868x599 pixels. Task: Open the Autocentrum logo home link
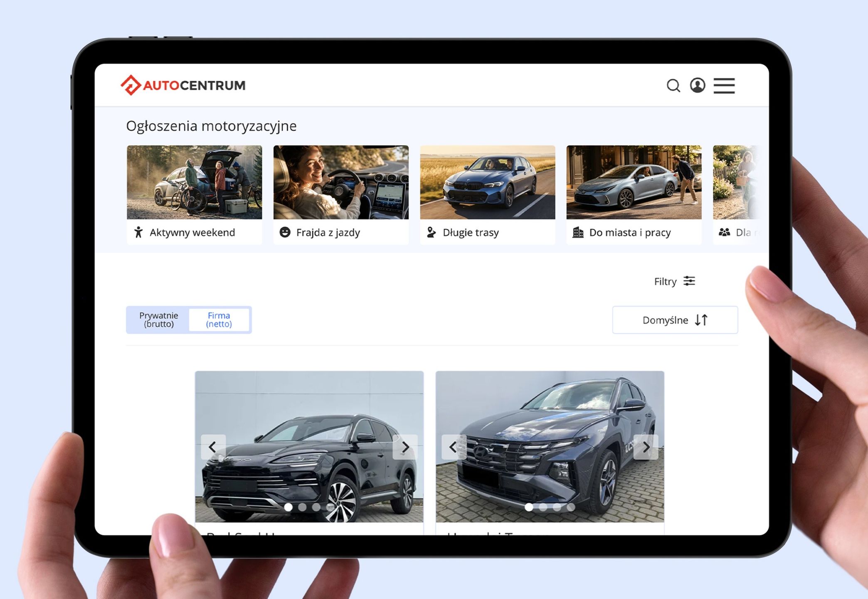pos(183,85)
